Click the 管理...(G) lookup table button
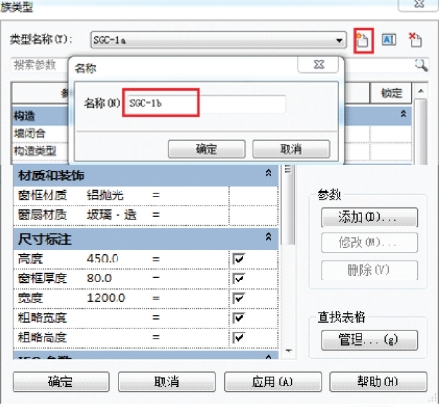The width and height of the screenshot is (439, 407). (369, 340)
